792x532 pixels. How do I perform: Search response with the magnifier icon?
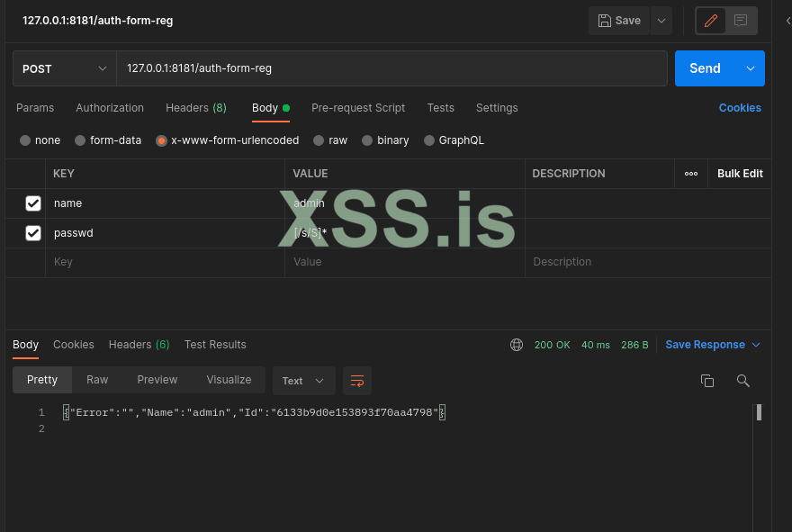point(743,381)
